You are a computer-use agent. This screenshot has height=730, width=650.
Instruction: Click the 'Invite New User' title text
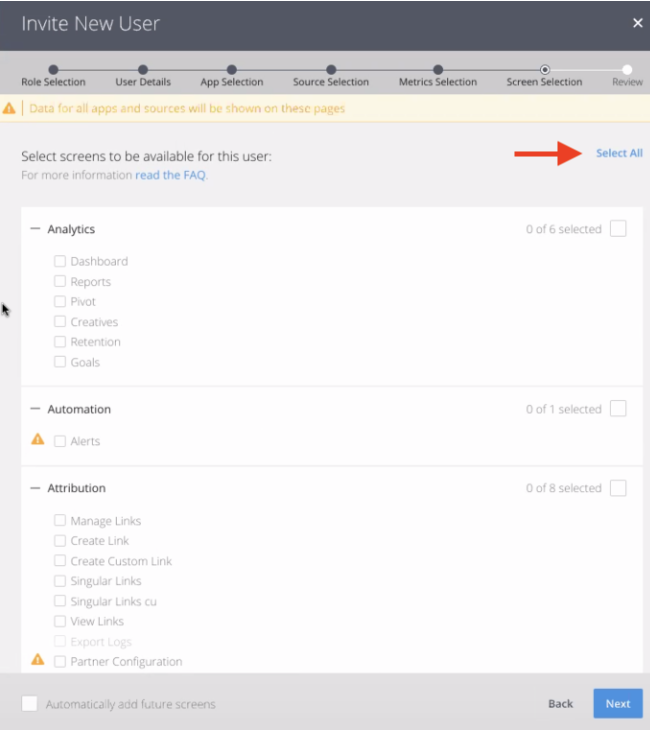click(91, 24)
